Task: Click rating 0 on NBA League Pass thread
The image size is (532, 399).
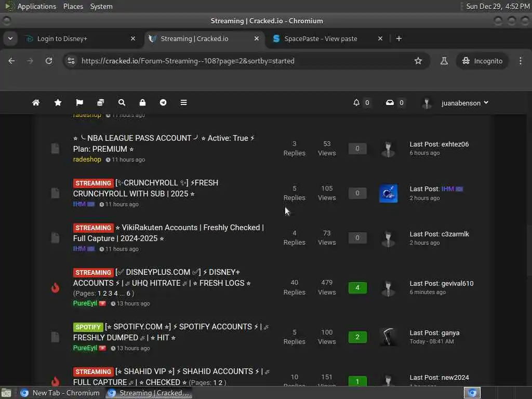Action: click(357, 148)
